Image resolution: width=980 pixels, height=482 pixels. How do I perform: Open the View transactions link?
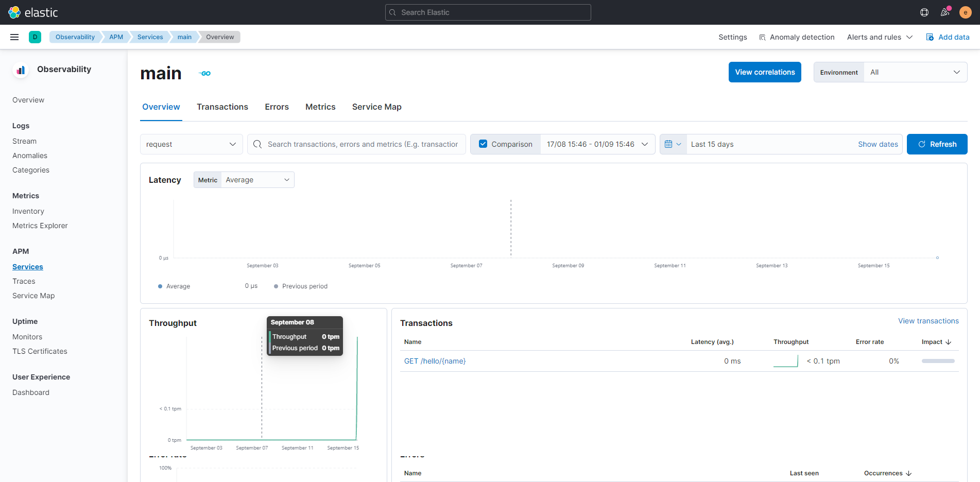pos(929,321)
